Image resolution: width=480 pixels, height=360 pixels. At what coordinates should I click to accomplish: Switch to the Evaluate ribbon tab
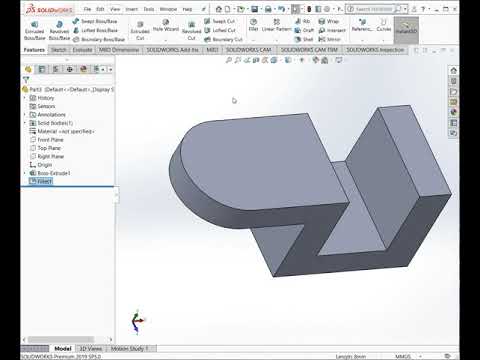tap(82, 50)
